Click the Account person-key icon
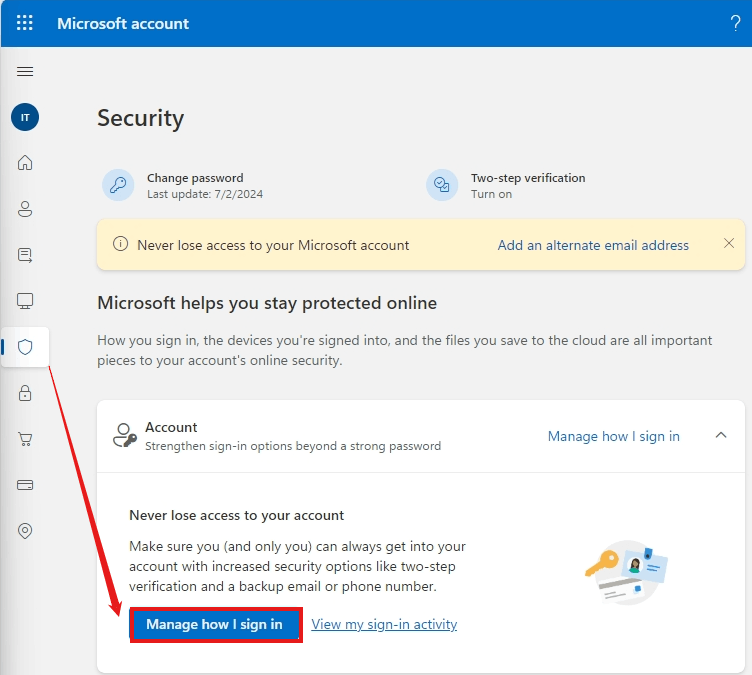Image resolution: width=752 pixels, height=675 pixels. click(125, 435)
